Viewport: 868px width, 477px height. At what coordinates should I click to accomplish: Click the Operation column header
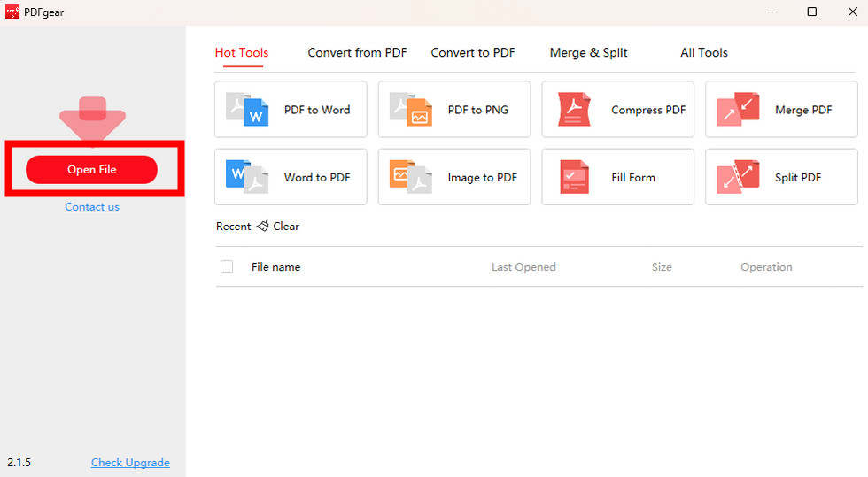(x=766, y=266)
